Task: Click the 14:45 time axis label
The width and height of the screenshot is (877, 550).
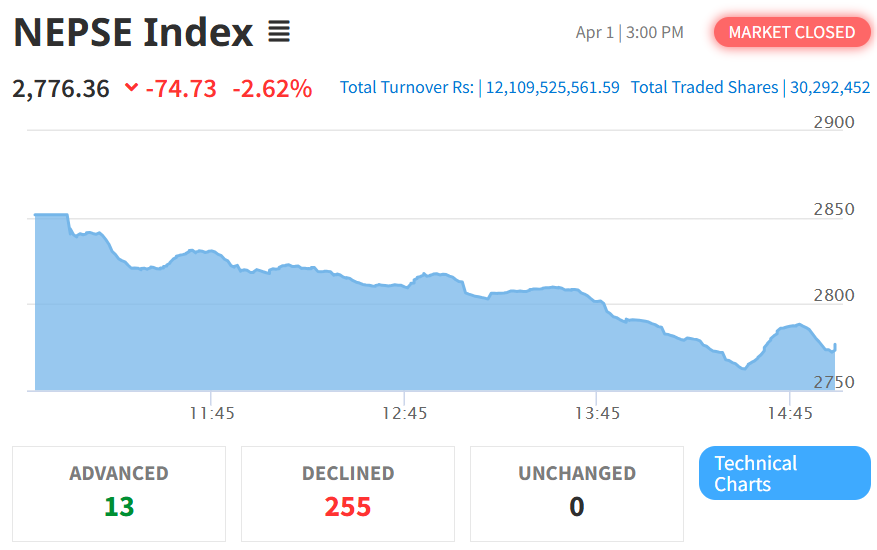Action: tap(790, 412)
